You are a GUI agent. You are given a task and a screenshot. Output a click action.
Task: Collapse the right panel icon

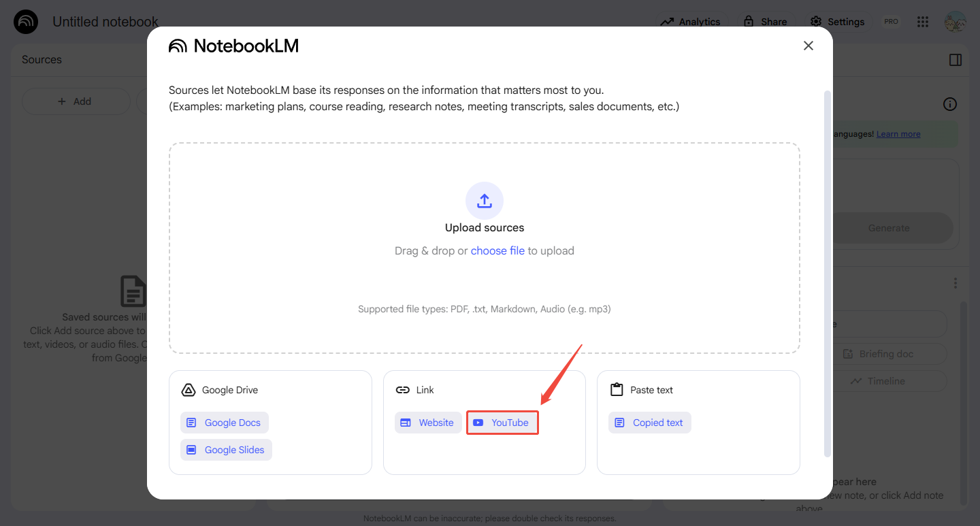[955, 60]
